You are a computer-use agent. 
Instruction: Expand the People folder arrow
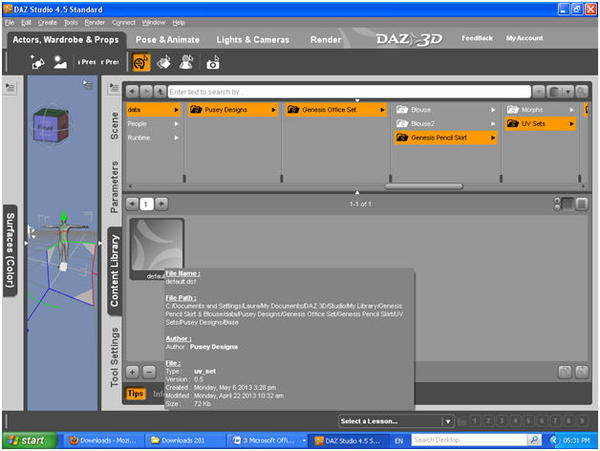[x=176, y=124]
